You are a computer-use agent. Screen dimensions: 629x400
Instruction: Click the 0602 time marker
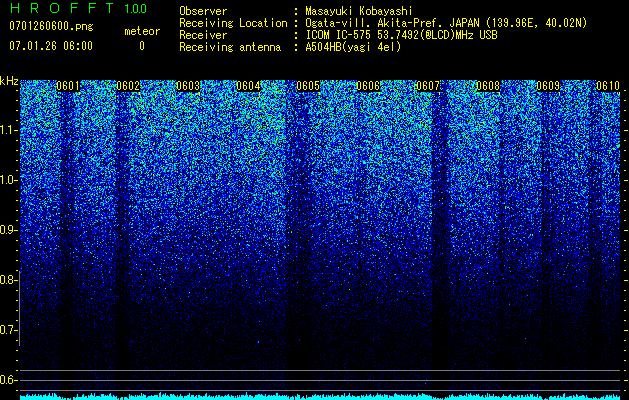128,86
